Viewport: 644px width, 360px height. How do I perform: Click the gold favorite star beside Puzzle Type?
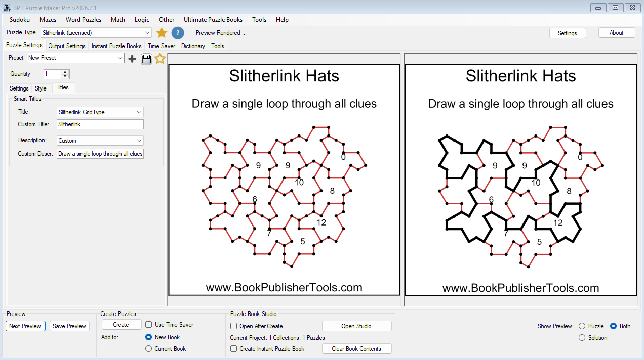162,33
